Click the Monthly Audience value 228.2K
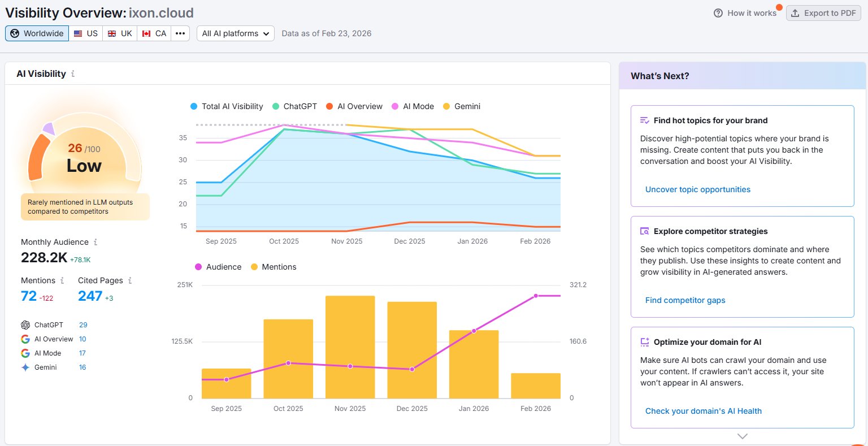This screenshot has width=868, height=446. pos(44,258)
